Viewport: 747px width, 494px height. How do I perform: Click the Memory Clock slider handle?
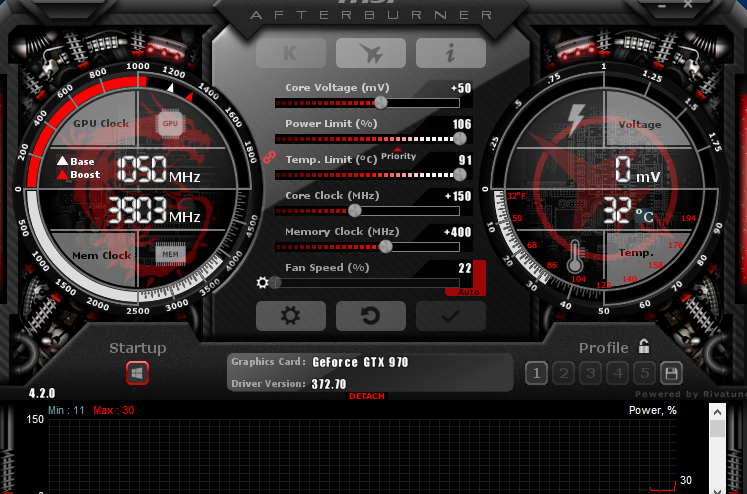[x=385, y=247]
